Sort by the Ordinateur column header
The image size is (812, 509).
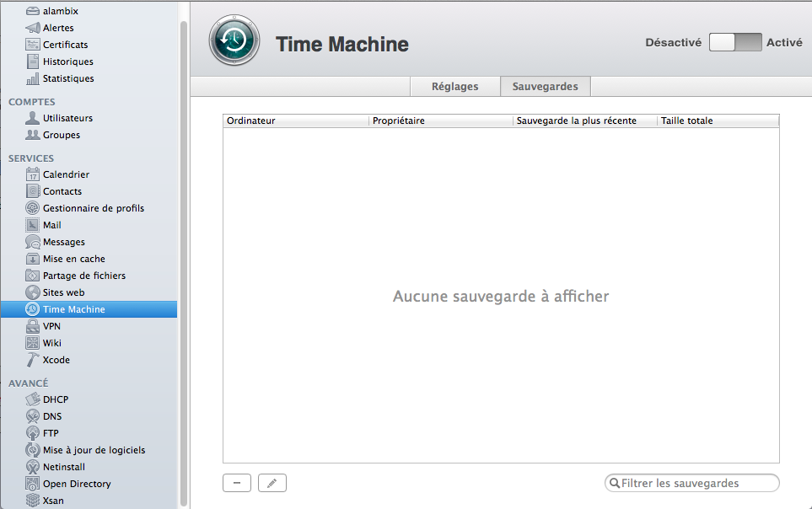click(x=295, y=121)
